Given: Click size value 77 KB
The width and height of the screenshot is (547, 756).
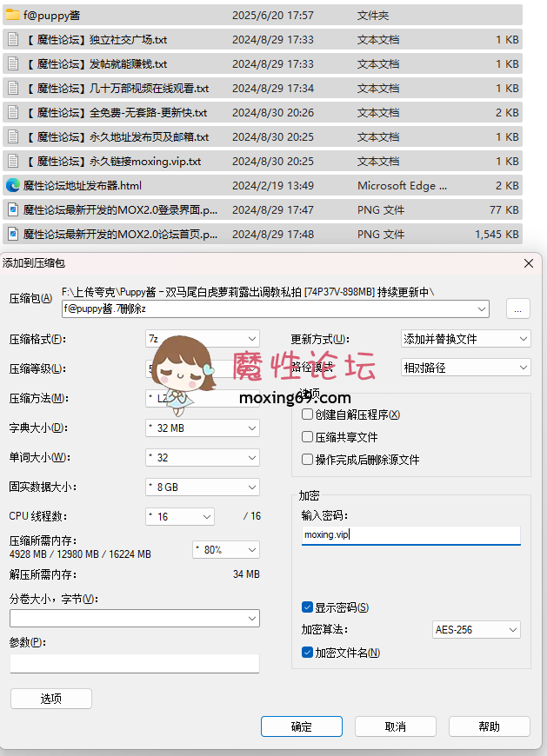Looking at the screenshot, I should [x=504, y=210].
